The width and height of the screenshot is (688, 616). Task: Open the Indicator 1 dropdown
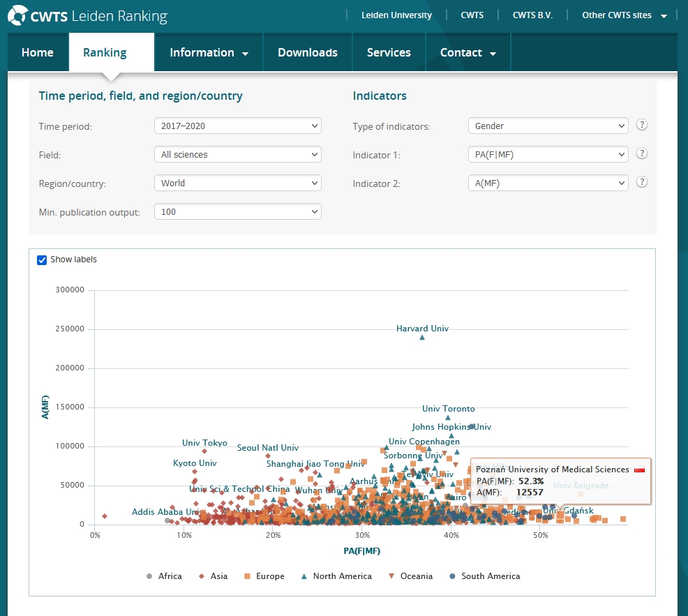(548, 154)
